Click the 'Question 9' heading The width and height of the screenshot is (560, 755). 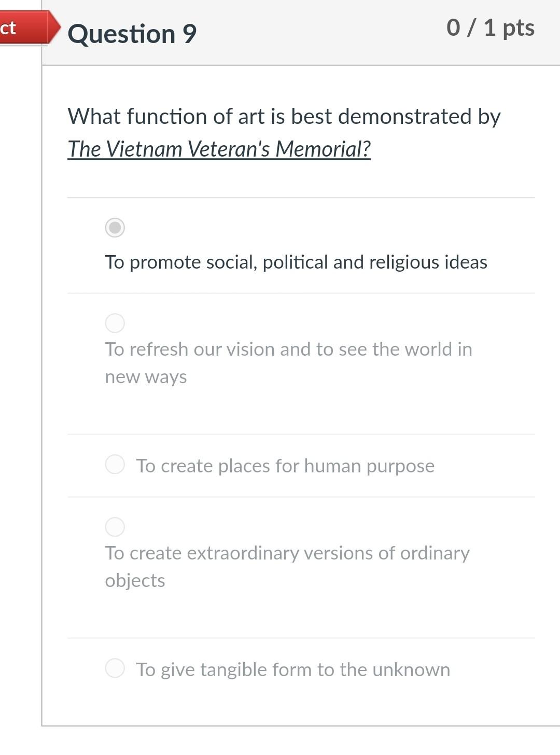point(132,34)
